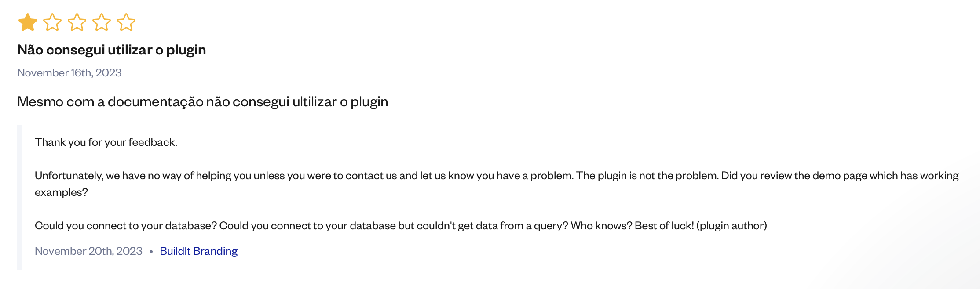
Task: Click the review date November 16th, 2023
Action: tap(69, 73)
